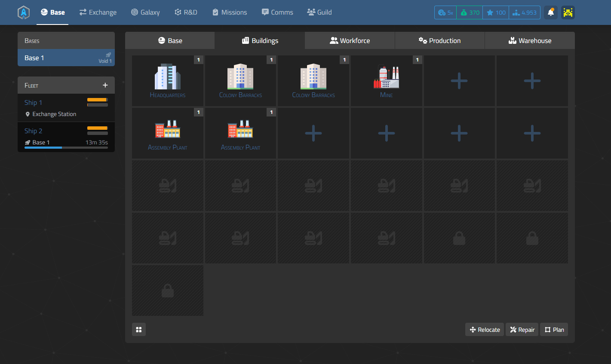Viewport: 611px width, 364px height.
Task: Click the 370 money balance indicator
Action: [470, 12]
